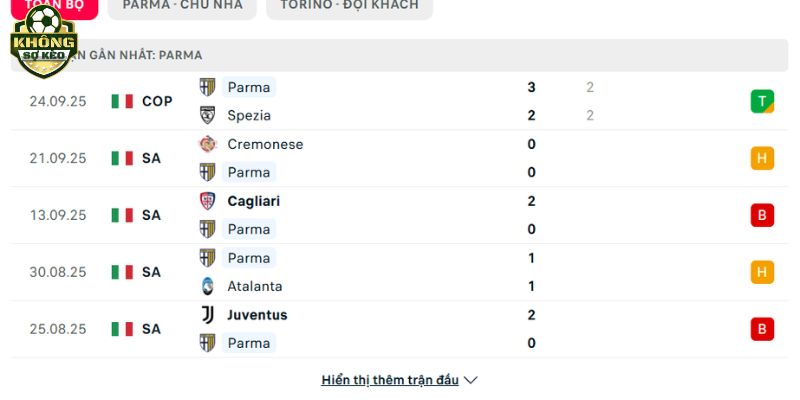800x400 pixels.
Task: Click the green T result badge
Action: tap(762, 101)
